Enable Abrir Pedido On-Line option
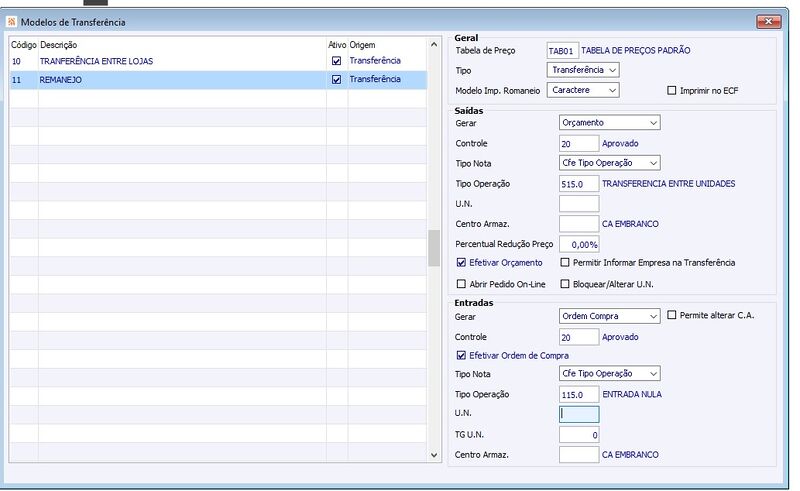The width and height of the screenshot is (800, 491). (x=461, y=284)
